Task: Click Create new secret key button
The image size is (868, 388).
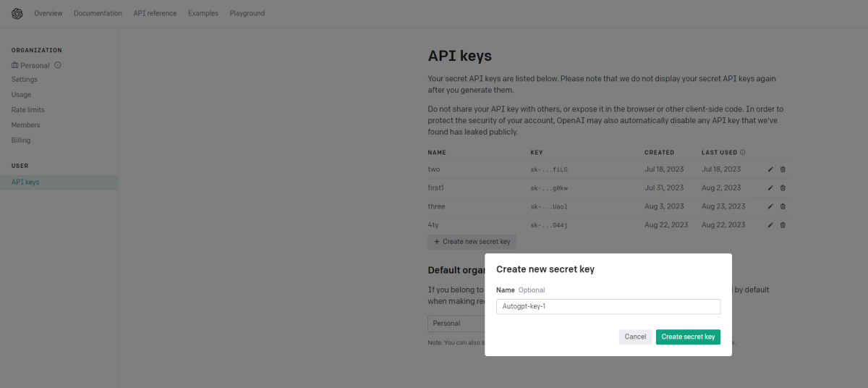Action: pos(472,242)
